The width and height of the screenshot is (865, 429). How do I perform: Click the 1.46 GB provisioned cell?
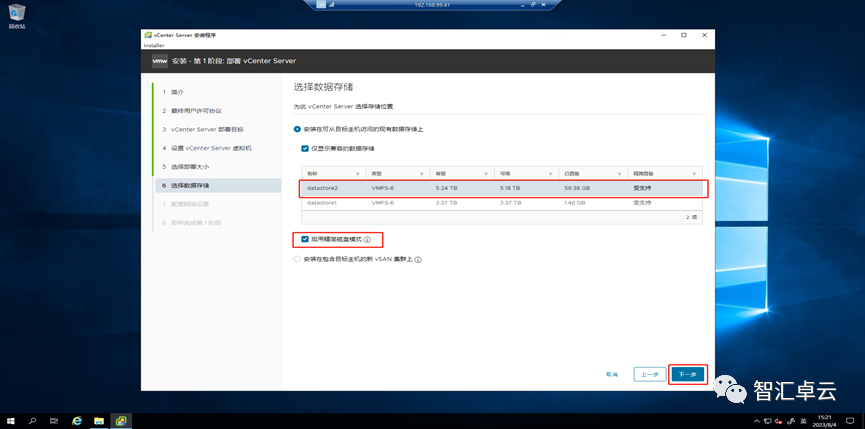(x=575, y=203)
